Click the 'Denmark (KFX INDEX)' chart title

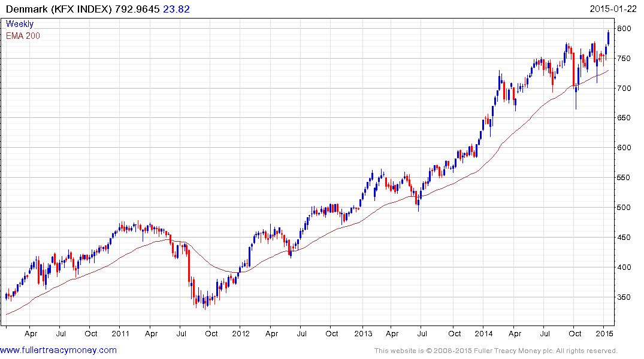pos(59,9)
